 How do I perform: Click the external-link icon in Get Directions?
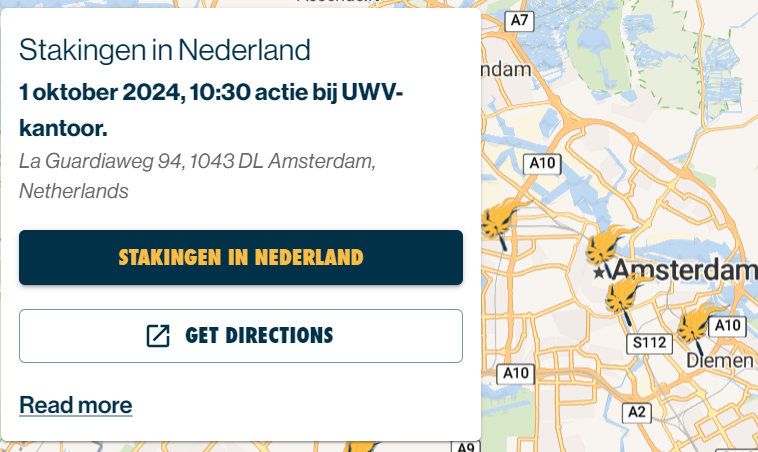pyautogui.click(x=158, y=336)
